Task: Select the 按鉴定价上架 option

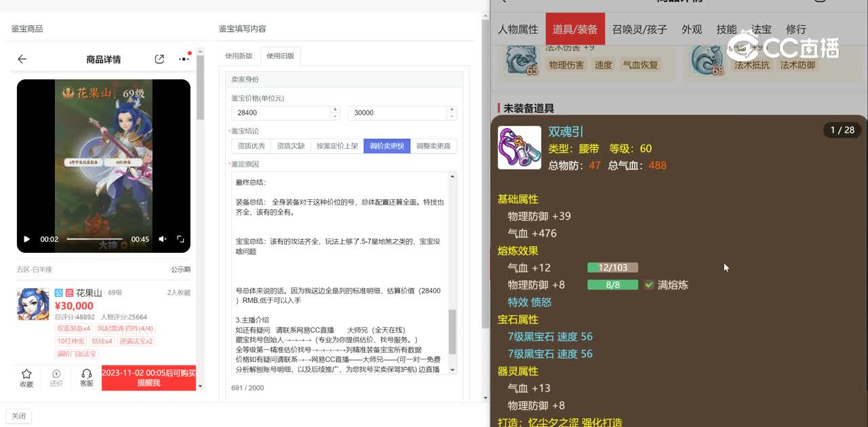Action: (337, 146)
